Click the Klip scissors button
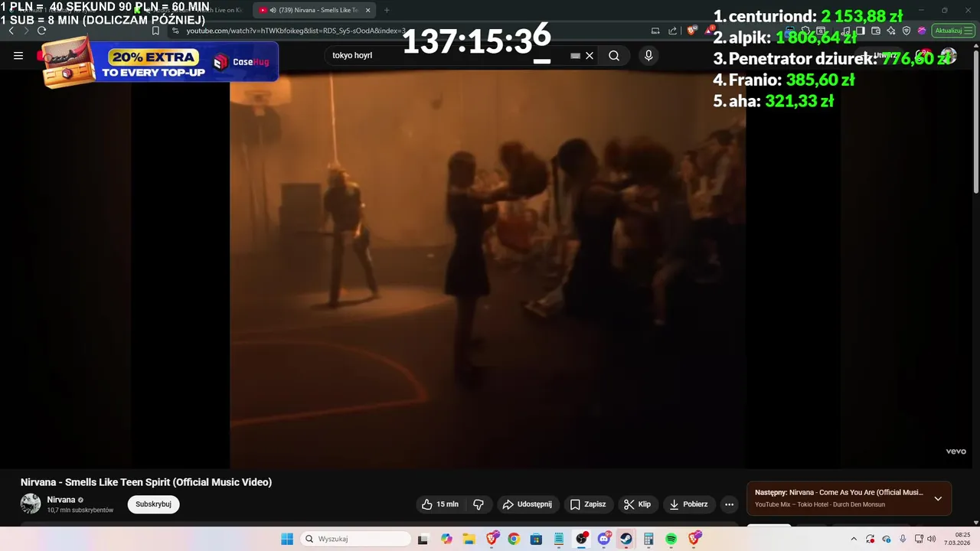Viewport: 980px width, 551px height. pos(637,504)
